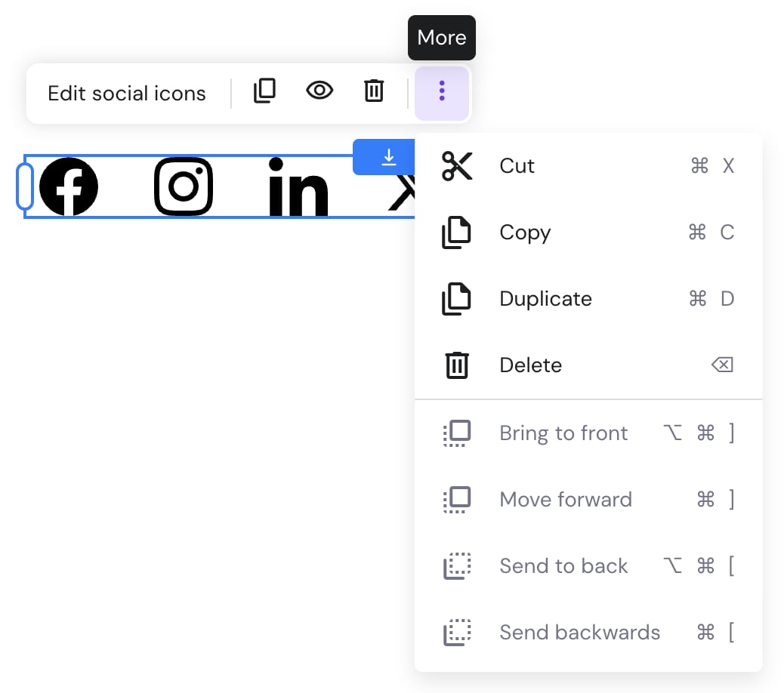
Task: Click the blue download icon above the icons
Action: point(388,157)
